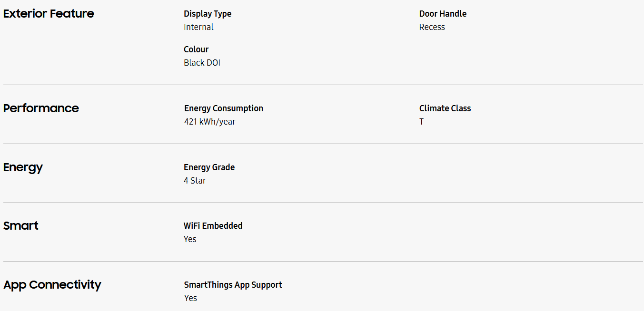Select the Climate Class label
Viewport: 644px width, 311px height.
point(445,108)
